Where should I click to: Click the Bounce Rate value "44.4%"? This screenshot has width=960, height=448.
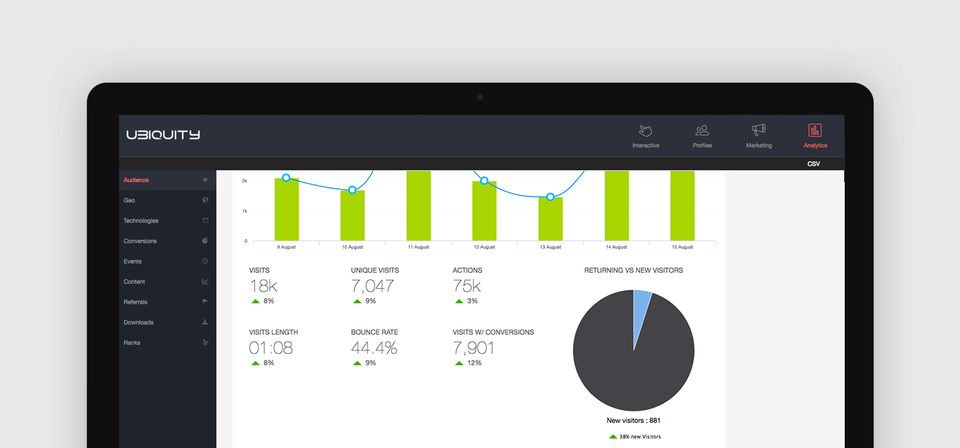coord(374,348)
